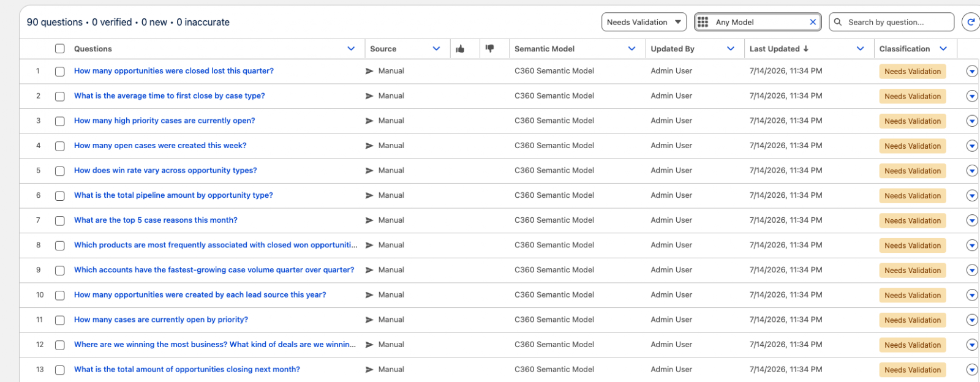Expand the Last Updated column menu chevron
Image resolution: width=980 pixels, height=382 pixels.
[860, 48]
